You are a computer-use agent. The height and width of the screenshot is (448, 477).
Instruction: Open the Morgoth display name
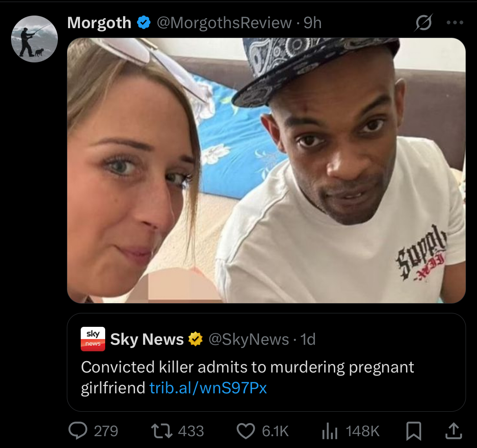99,22
